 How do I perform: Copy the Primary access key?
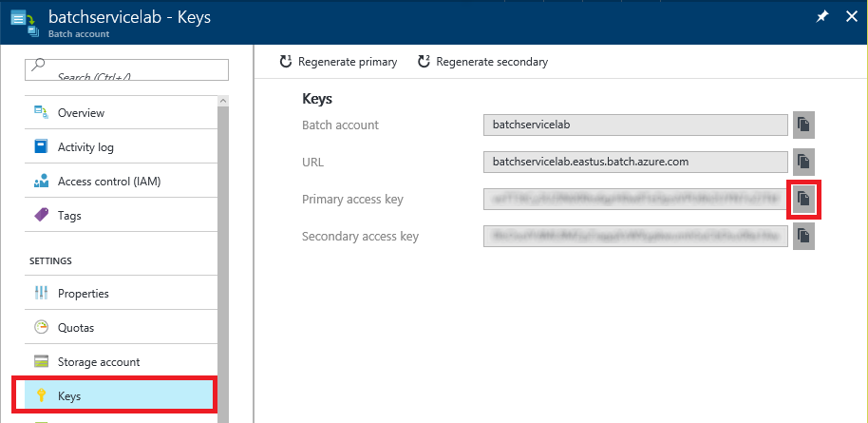803,199
